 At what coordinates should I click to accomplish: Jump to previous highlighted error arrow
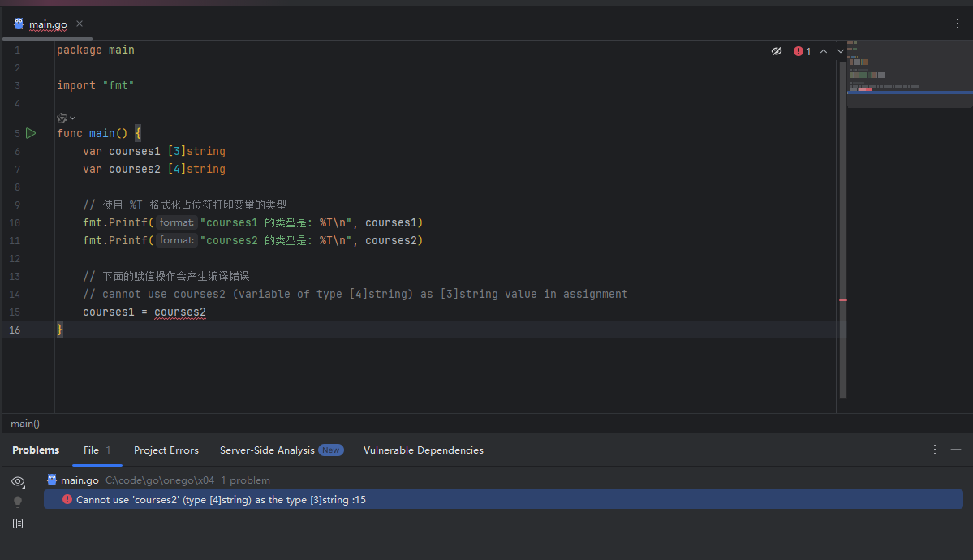coord(824,51)
